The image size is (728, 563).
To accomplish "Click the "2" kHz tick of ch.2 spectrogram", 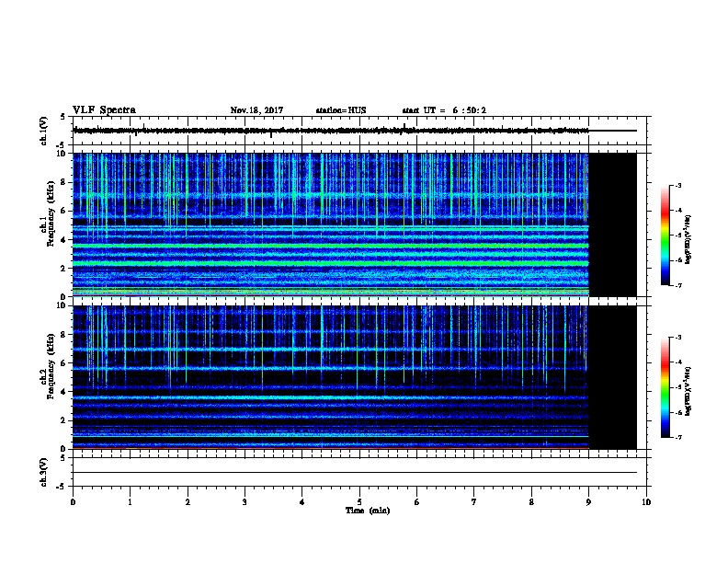I will [x=63, y=420].
